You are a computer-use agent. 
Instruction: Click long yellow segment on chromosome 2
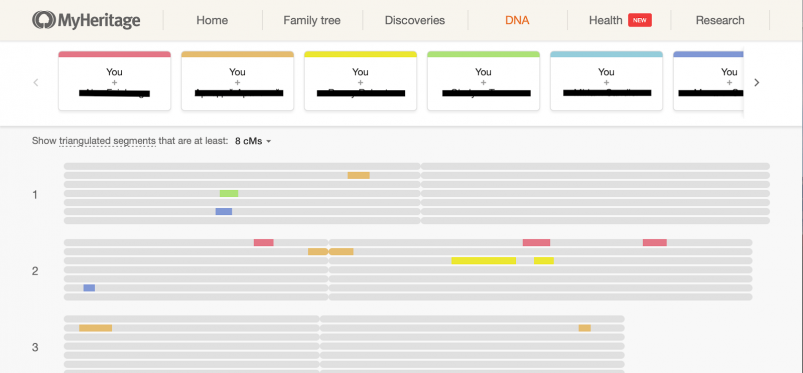pyautogui.click(x=483, y=260)
